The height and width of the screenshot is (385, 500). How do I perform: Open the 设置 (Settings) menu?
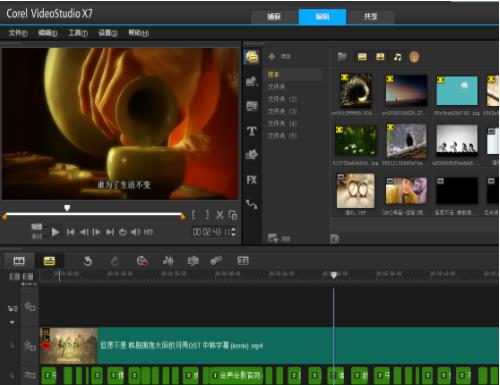click(108, 33)
